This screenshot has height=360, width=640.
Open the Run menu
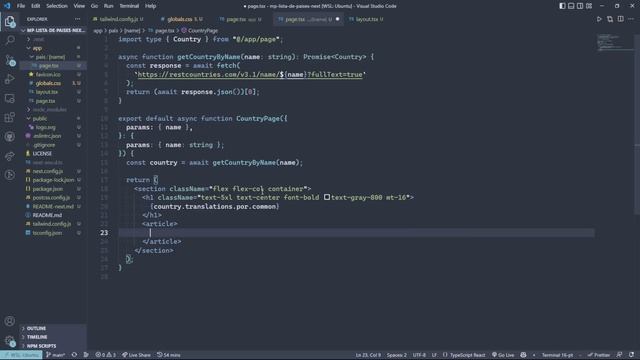[x=109, y=6]
